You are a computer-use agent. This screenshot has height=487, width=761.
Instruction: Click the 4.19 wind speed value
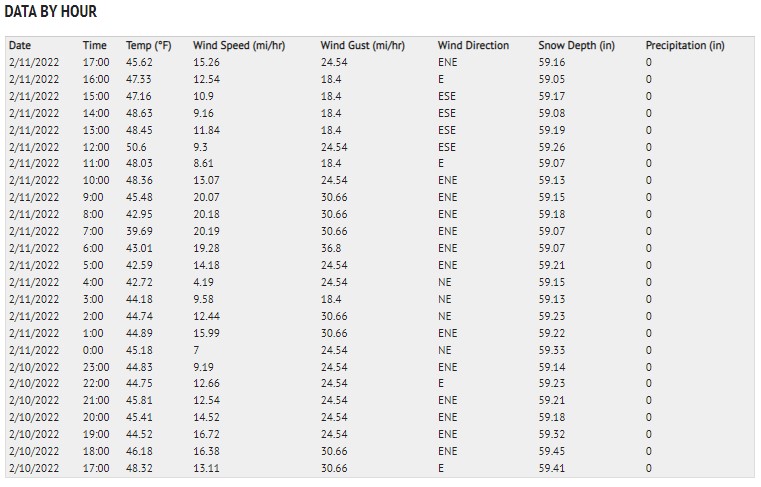203,282
